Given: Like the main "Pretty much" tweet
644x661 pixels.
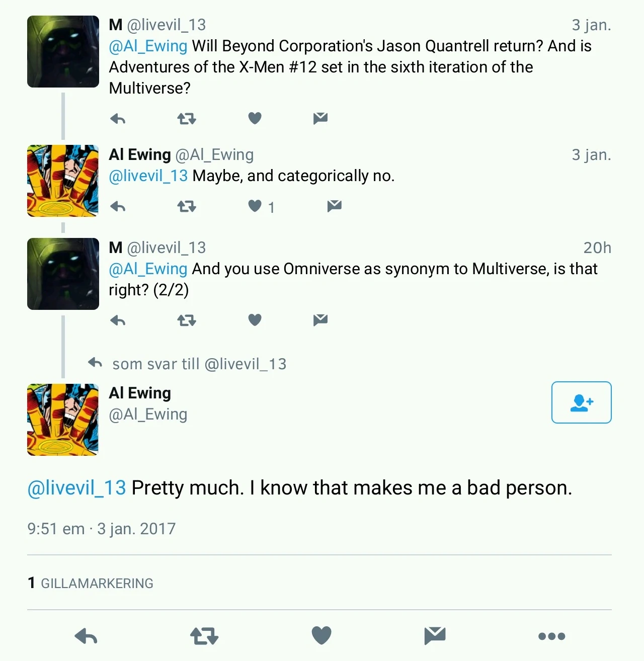Looking at the screenshot, I should click(321, 636).
